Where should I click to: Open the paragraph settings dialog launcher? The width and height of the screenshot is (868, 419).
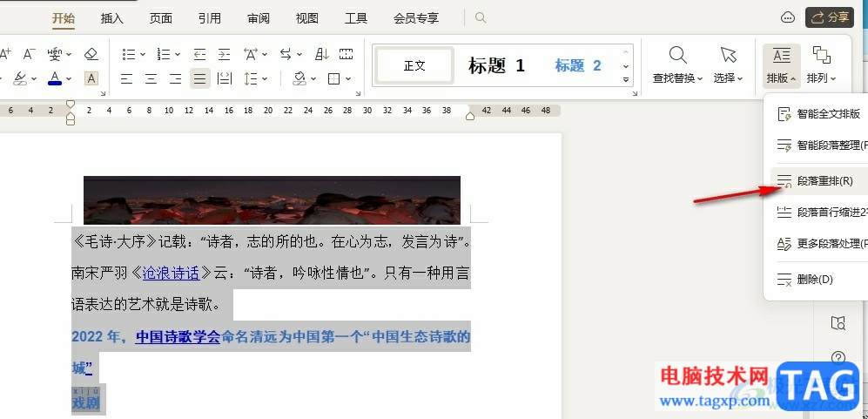[358, 94]
